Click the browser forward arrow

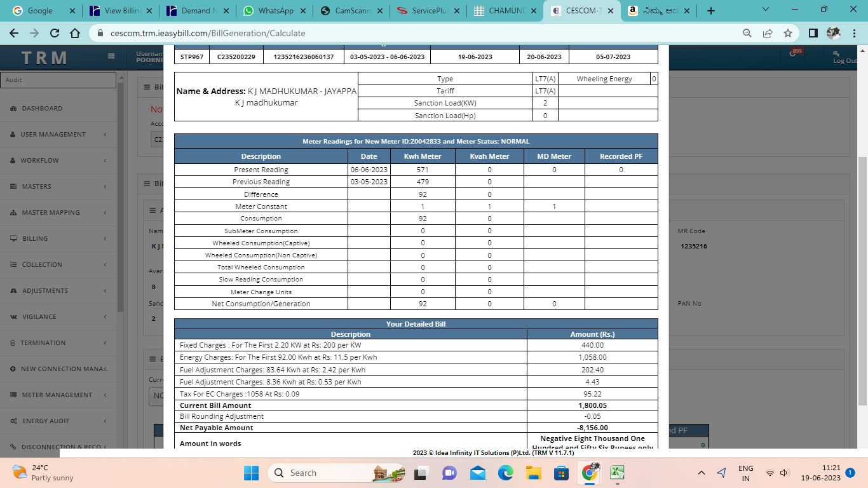(x=34, y=33)
